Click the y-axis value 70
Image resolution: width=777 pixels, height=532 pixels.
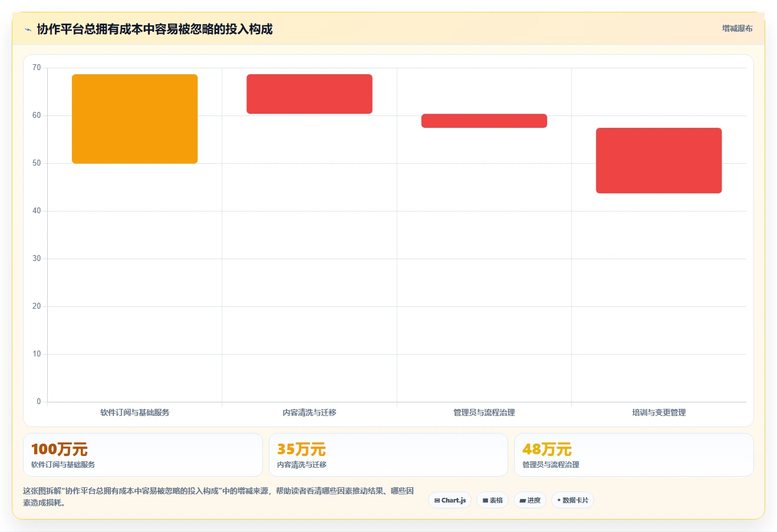[37, 68]
